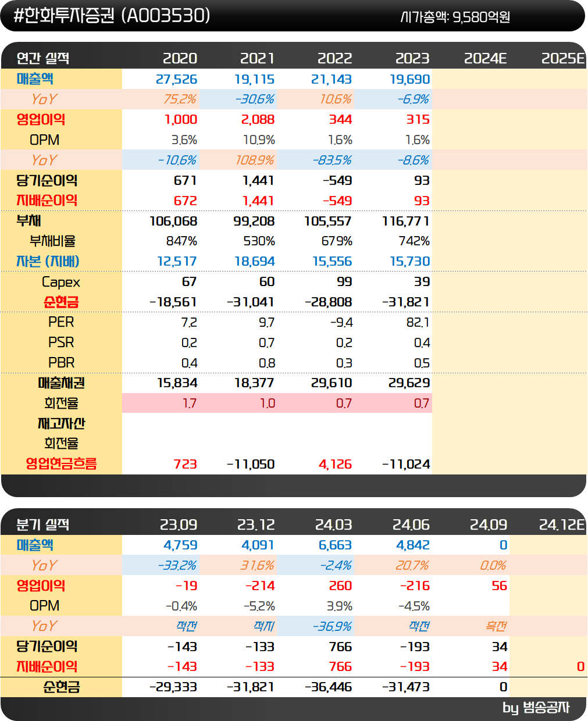Select the PER row label
588x721 pixels.
tap(61, 322)
